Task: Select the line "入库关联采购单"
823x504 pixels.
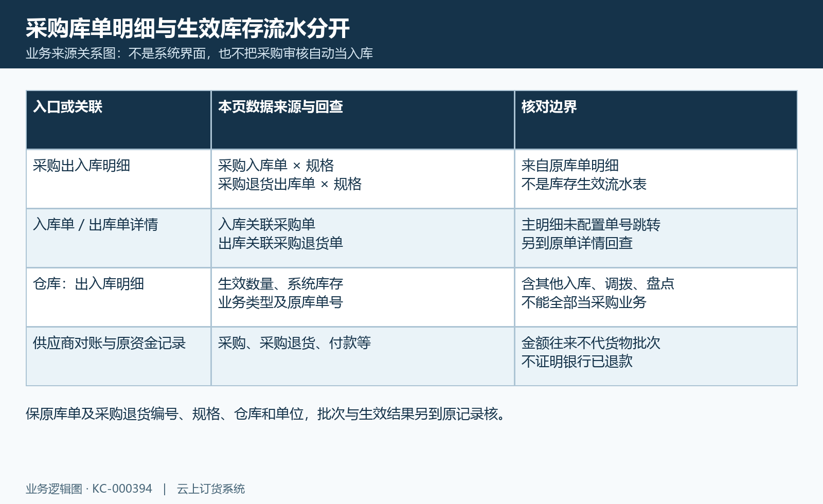Action: tap(267, 225)
